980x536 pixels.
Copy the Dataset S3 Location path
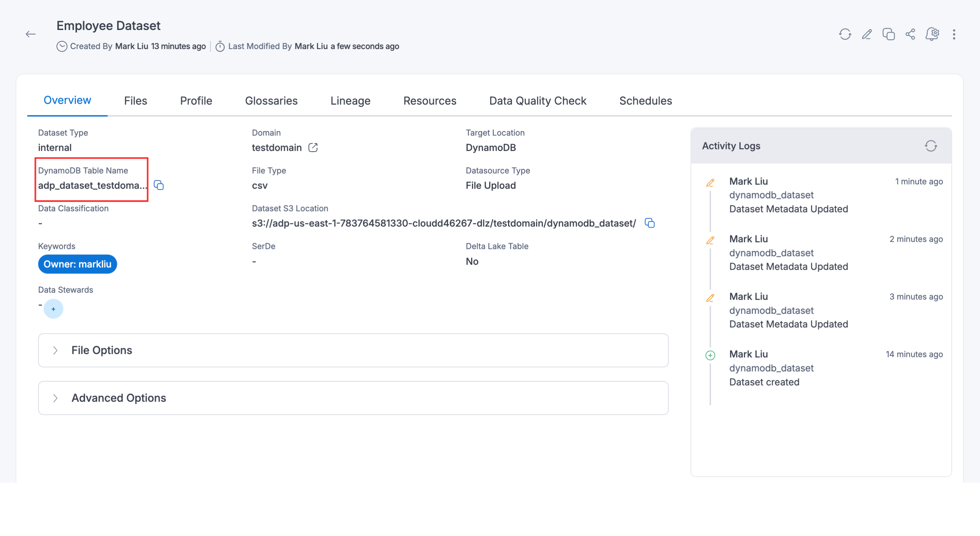click(649, 223)
